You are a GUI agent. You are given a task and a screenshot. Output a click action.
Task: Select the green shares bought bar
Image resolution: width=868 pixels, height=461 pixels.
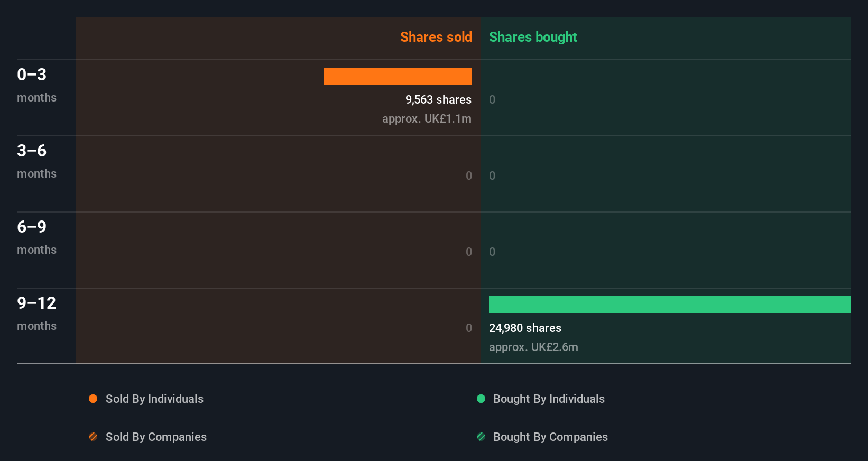tap(670, 305)
